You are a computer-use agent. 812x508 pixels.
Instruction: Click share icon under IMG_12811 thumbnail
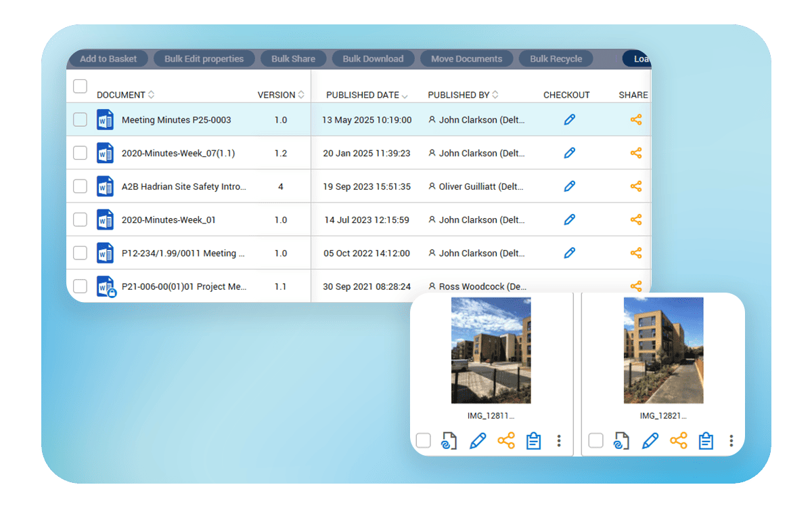pyautogui.click(x=505, y=441)
